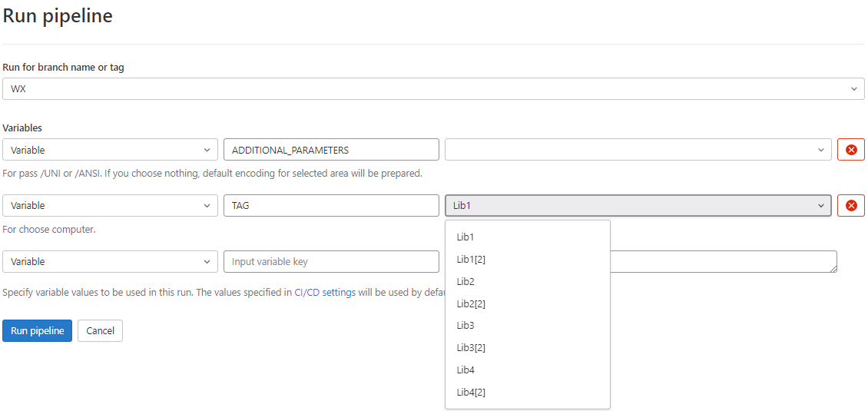This screenshot has width=868, height=411.
Task: Collapse the TAG value dropdown showing Lib1
Action: click(x=638, y=206)
